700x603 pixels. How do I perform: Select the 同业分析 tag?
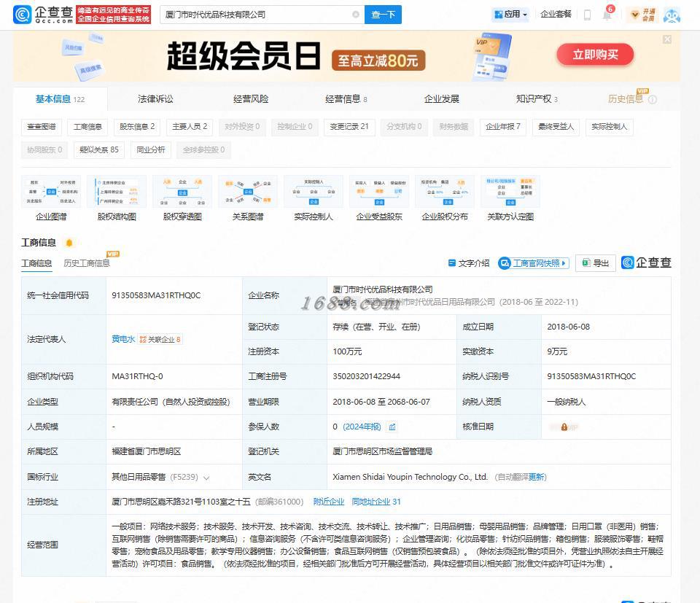pos(150,150)
